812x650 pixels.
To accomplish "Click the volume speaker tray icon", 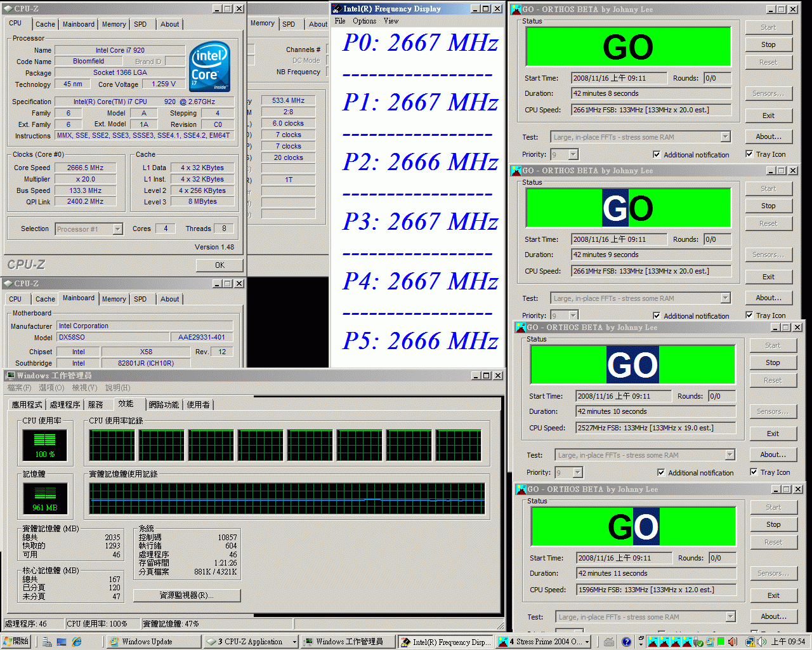I will point(761,642).
